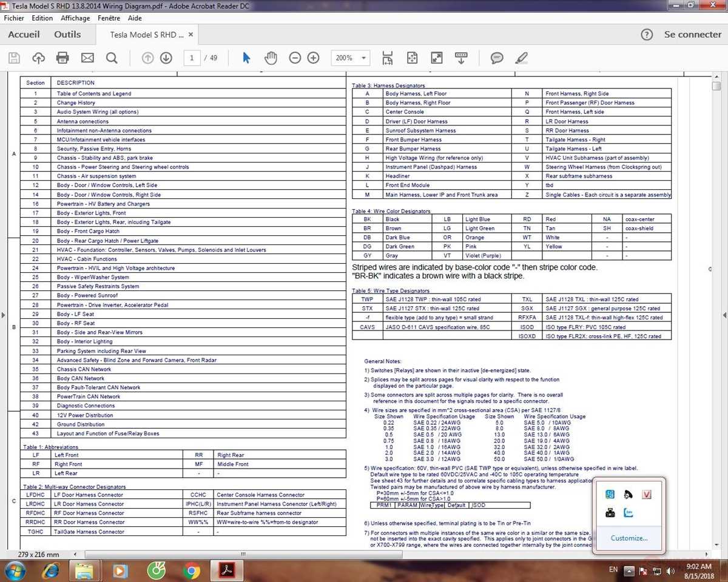Viewport: 728px width, 582px height.
Task: Open the media player taskbar icon
Action: pyautogui.click(x=120, y=570)
